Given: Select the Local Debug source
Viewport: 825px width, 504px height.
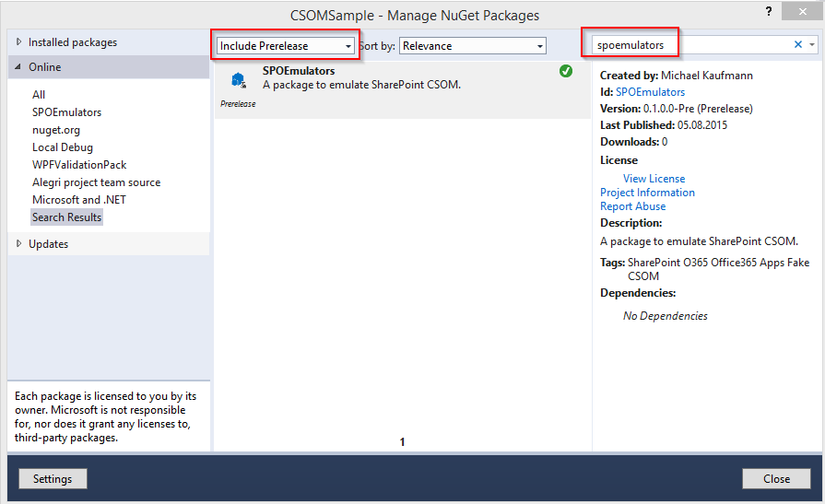Looking at the screenshot, I should coord(63,147).
